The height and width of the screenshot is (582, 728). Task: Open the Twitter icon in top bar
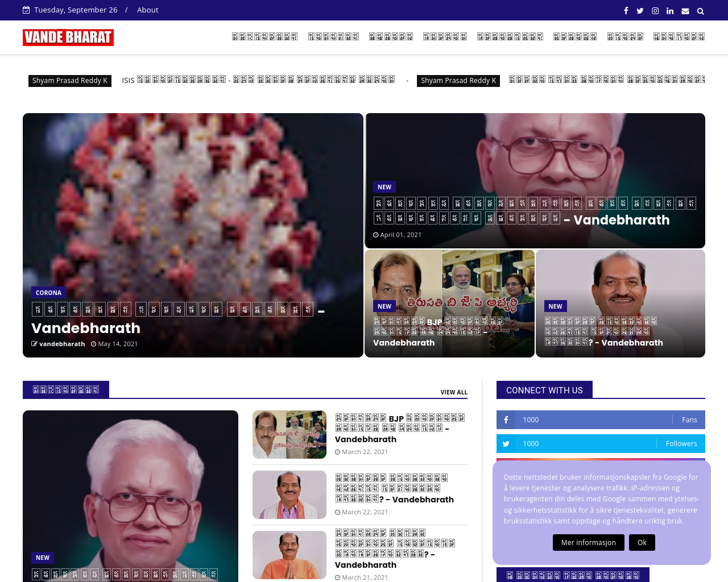[640, 11]
